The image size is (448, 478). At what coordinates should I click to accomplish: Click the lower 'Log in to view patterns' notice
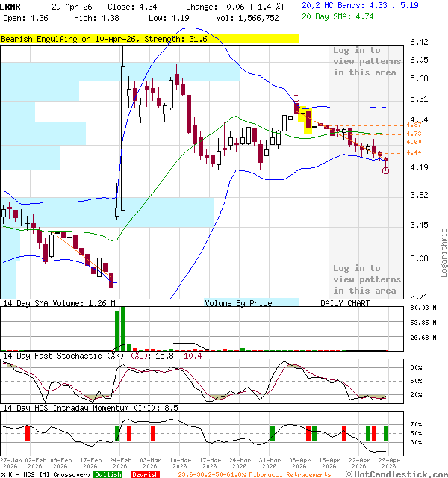[x=367, y=279]
